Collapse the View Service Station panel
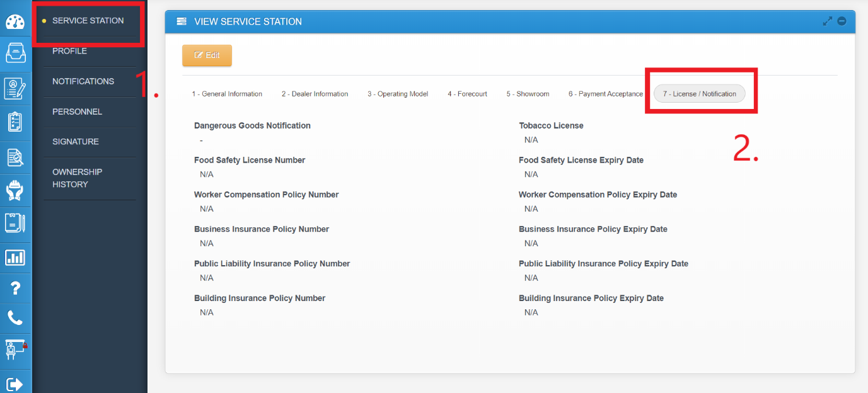The width and height of the screenshot is (868, 393). pyautogui.click(x=842, y=21)
